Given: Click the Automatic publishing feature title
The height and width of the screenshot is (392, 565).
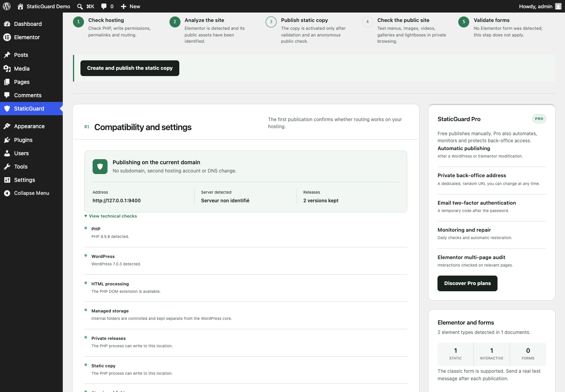Looking at the screenshot, I should click(x=464, y=149).
